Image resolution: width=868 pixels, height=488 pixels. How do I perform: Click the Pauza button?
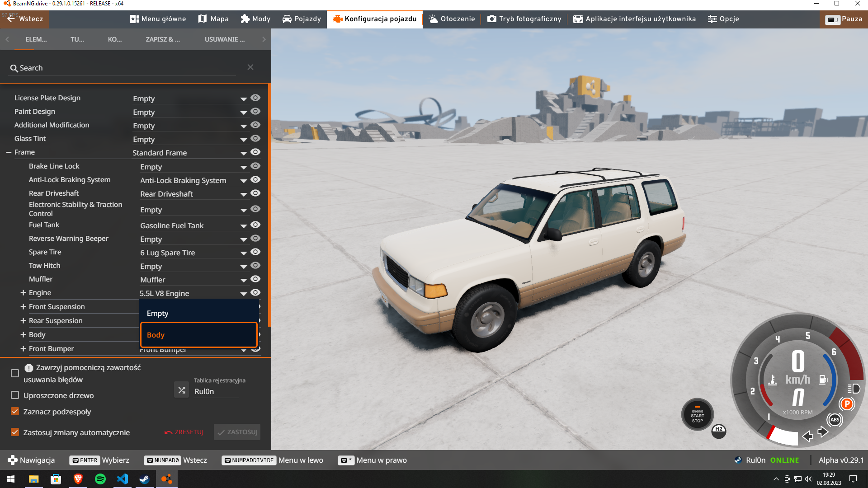pyautogui.click(x=844, y=19)
